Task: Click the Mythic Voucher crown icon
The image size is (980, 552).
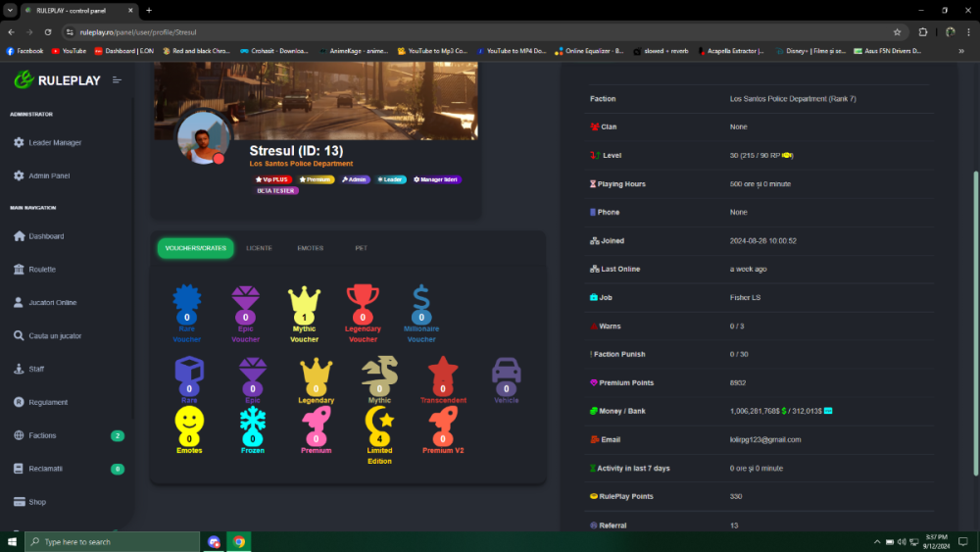Action: 304,299
